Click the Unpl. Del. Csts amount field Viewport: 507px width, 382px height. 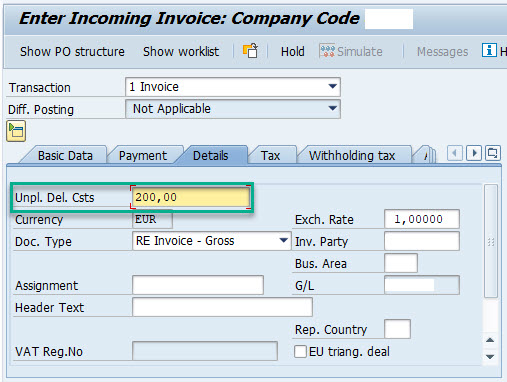tap(191, 197)
